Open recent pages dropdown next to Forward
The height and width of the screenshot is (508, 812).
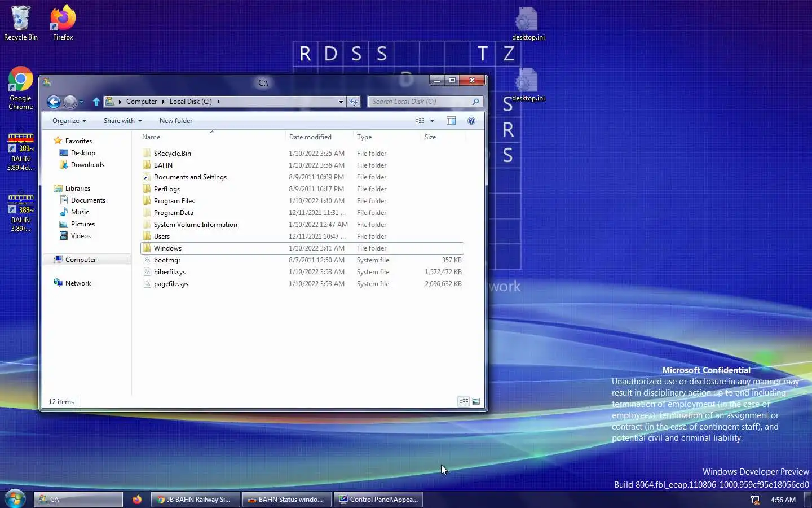pyautogui.click(x=82, y=102)
